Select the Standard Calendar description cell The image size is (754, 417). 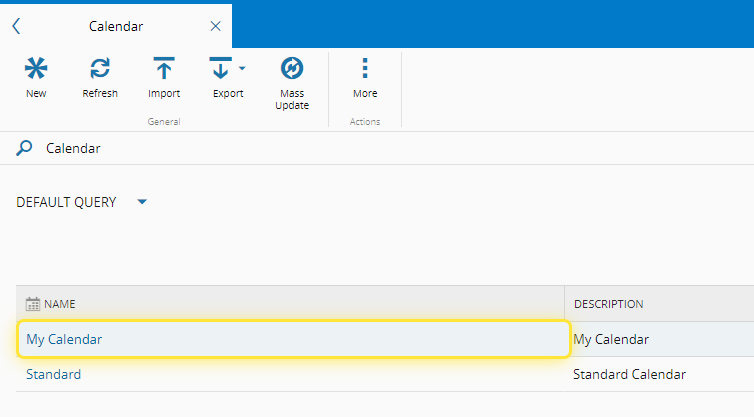pyautogui.click(x=629, y=374)
